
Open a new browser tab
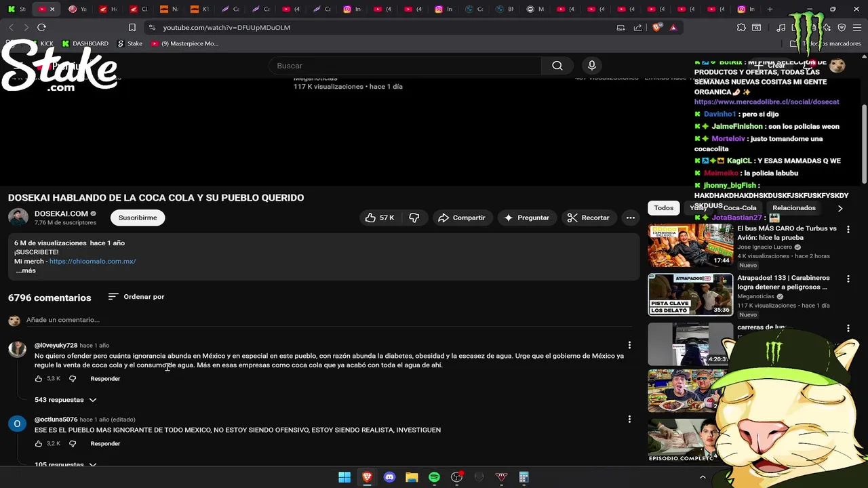[x=770, y=9]
